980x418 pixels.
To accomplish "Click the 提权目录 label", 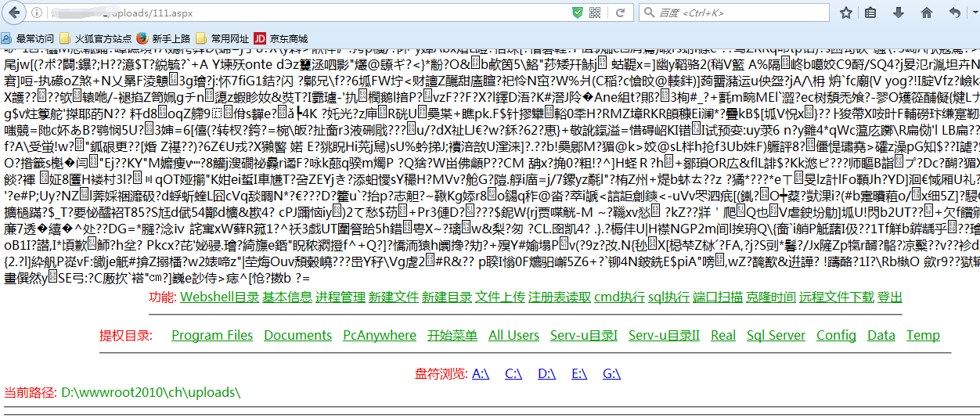I will (x=126, y=335).
